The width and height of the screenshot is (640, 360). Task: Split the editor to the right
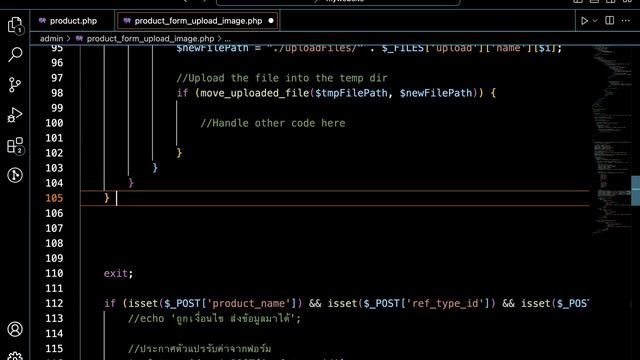click(609, 20)
